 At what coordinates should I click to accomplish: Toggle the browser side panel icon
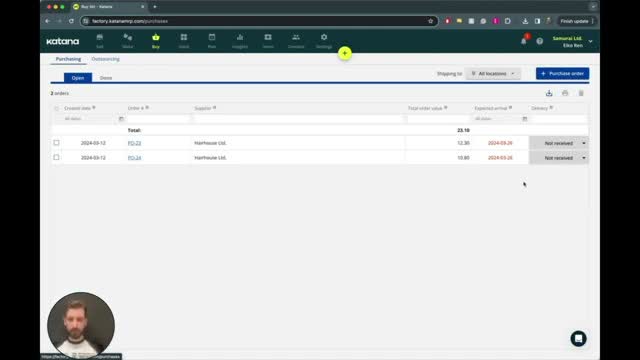tap(537, 21)
